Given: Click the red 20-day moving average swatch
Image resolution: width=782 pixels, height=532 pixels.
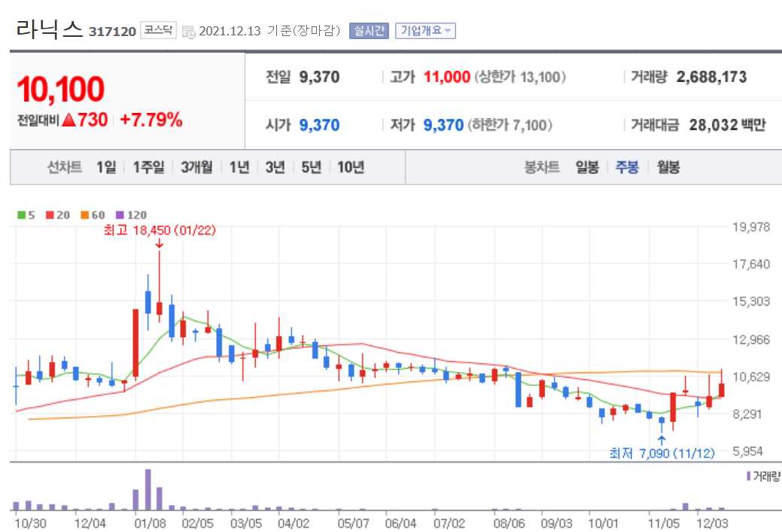Looking at the screenshot, I should tap(50, 215).
